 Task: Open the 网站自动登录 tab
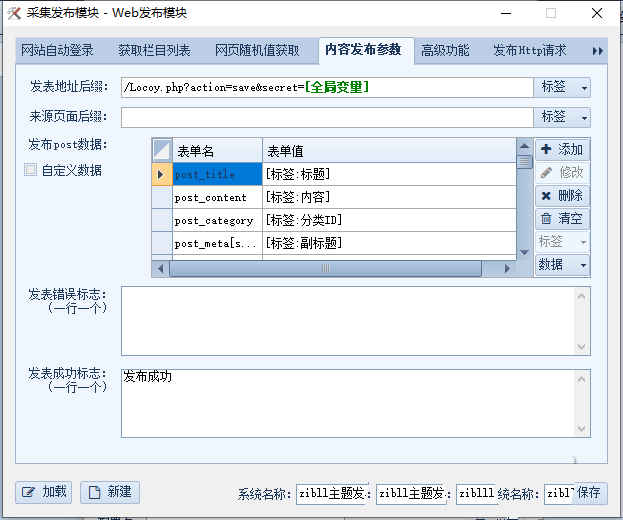coord(57,50)
